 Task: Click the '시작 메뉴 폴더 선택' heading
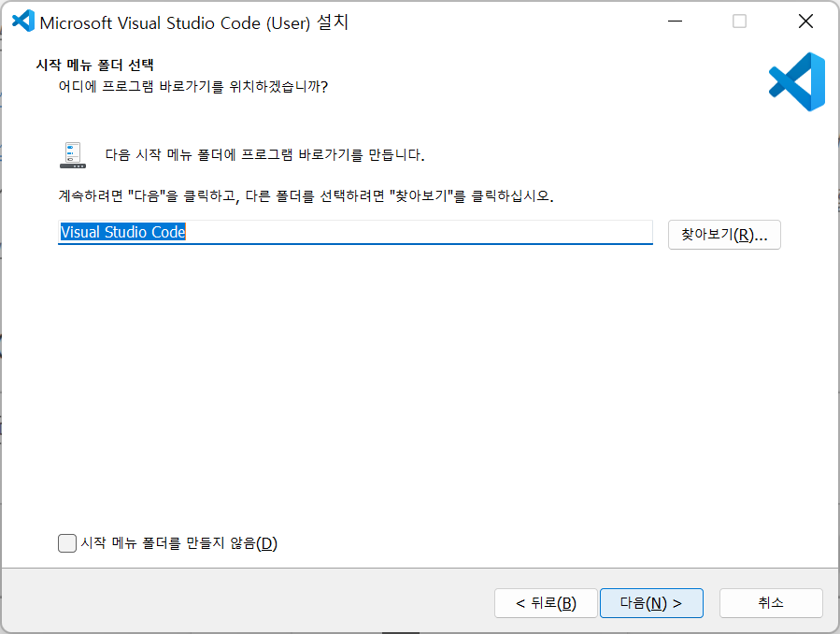coord(94,65)
